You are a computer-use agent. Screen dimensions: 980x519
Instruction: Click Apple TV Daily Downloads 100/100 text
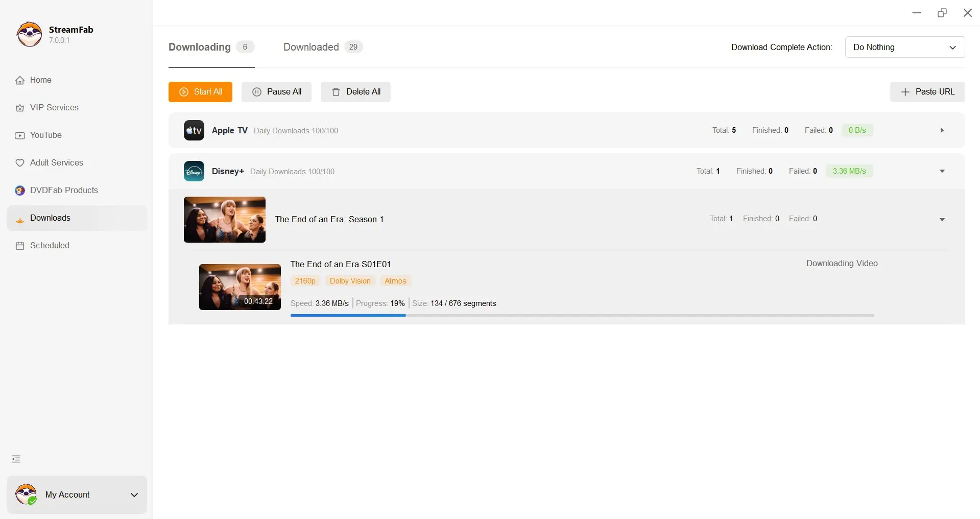(296, 131)
